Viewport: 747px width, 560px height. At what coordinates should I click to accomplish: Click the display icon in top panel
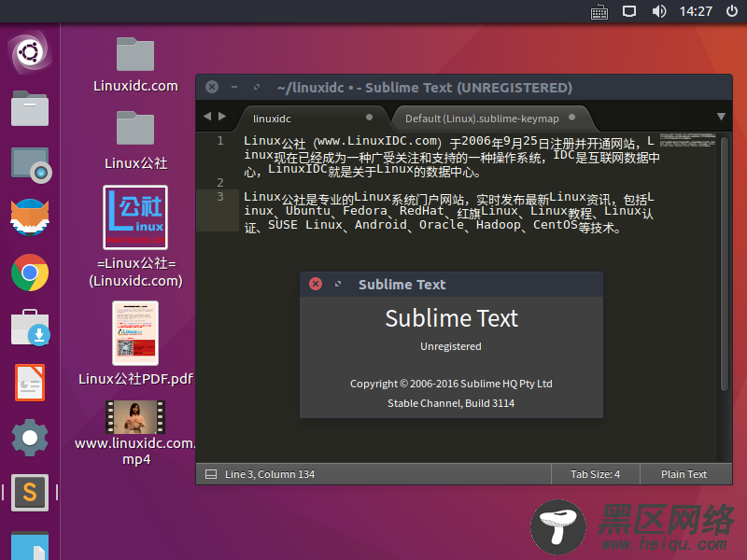[x=629, y=11]
